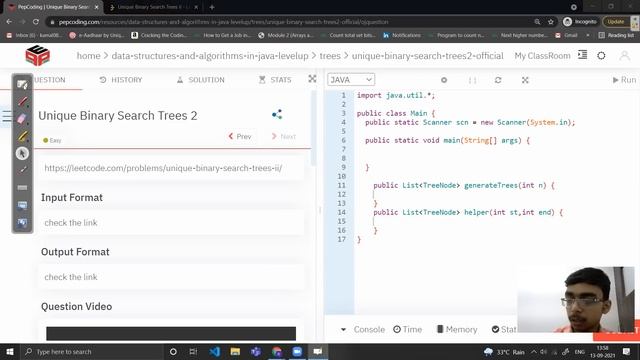
Task: Open the weather 33°C Rain widget
Action: pos(504,352)
